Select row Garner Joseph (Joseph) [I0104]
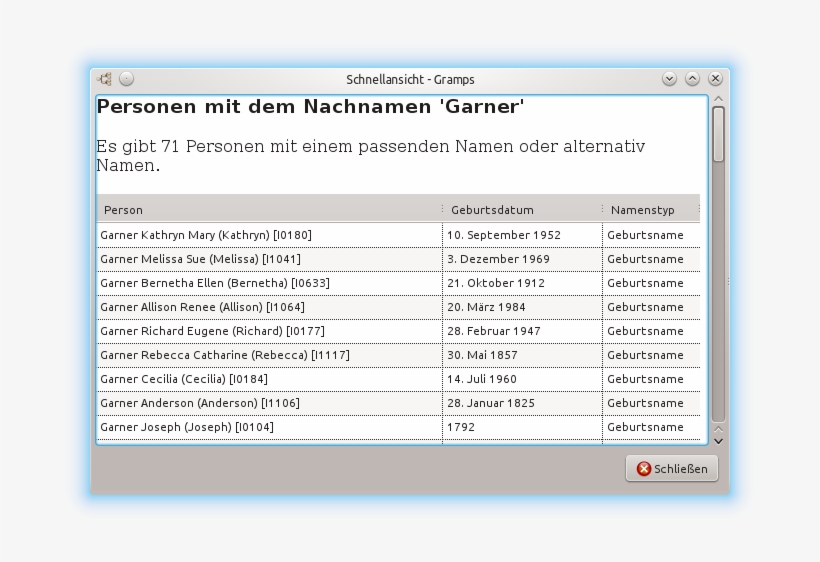The height and width of the screenshot is (562, 820). click(398, 428)
